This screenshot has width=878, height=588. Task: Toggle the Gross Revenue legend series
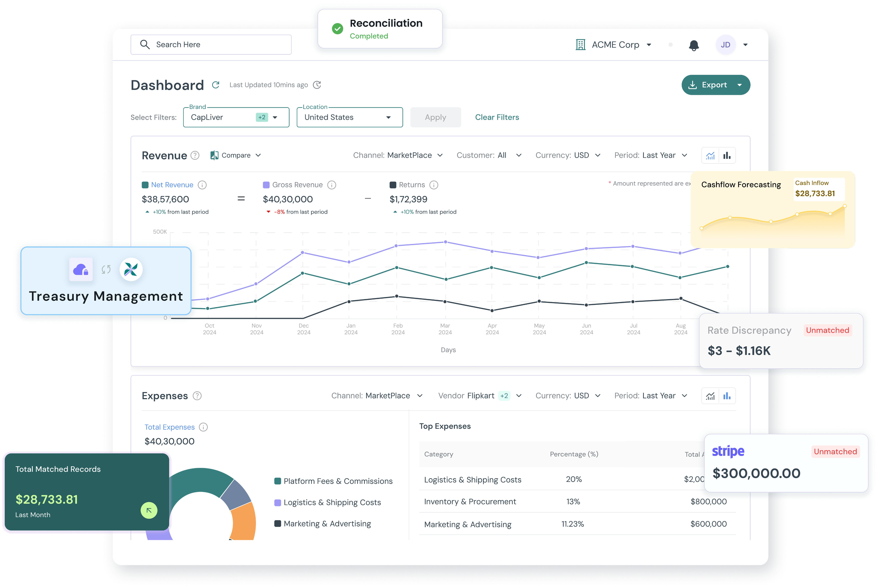[266, 185]
